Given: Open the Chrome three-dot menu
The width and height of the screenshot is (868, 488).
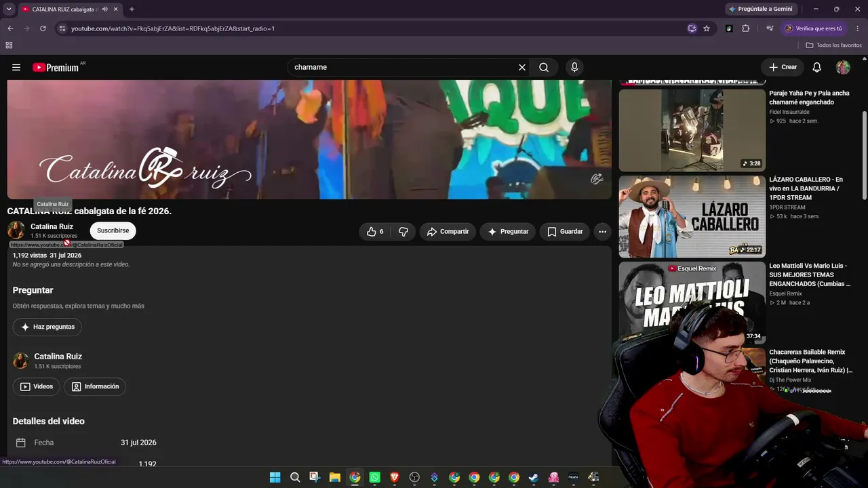Looking at the screenshot, I should [858, 28].
